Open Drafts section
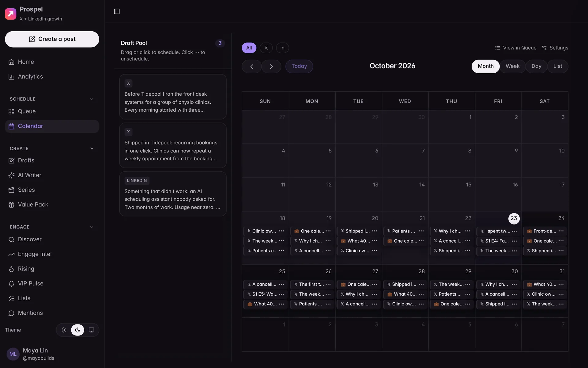 click(x=52, y=160)
